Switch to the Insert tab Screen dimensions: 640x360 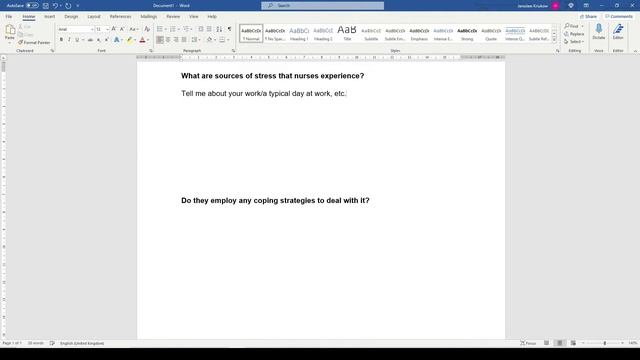(49, 17)
